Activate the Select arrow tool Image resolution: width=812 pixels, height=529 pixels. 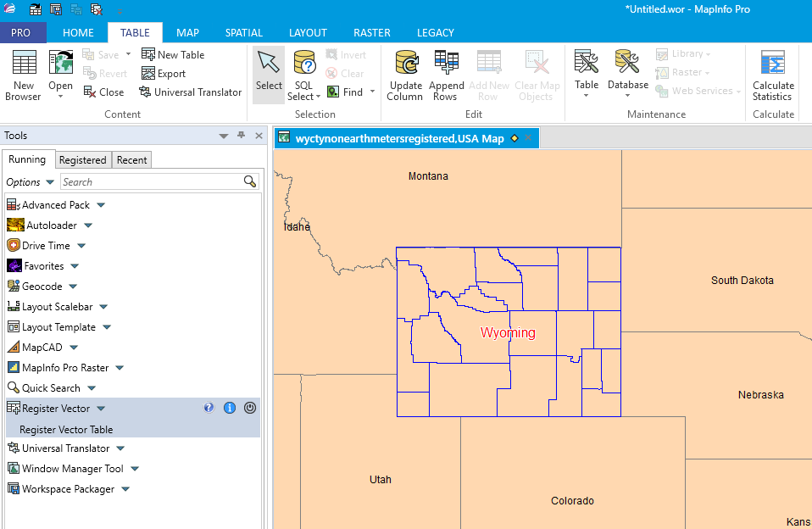coord(269,75)
